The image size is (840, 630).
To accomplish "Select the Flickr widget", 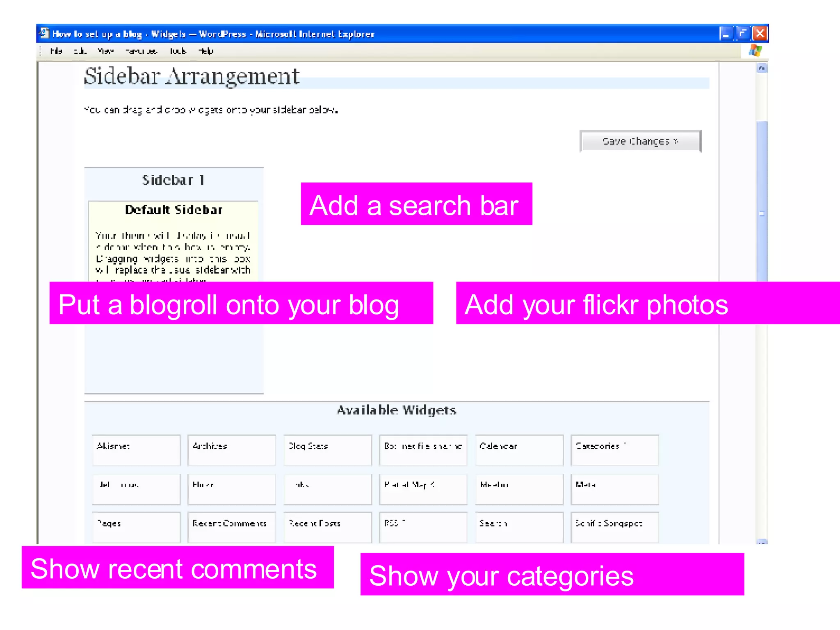I will [x=232, y=489].
